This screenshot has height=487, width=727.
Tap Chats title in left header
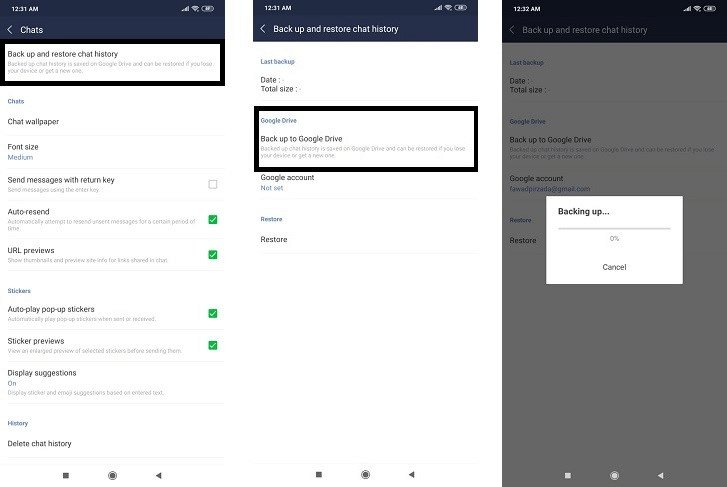click(32, 30)
